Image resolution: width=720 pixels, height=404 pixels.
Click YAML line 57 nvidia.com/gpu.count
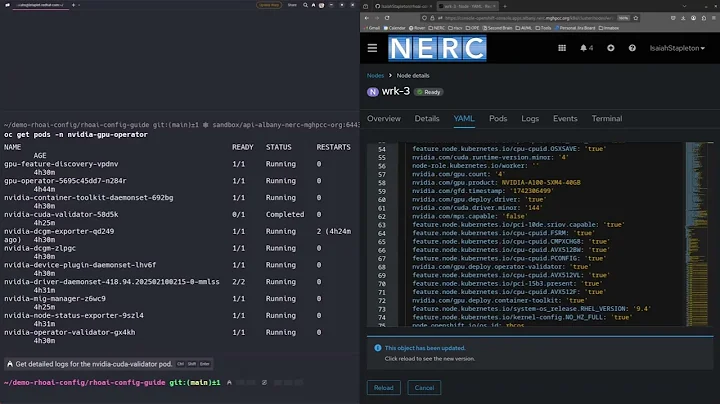458,174
